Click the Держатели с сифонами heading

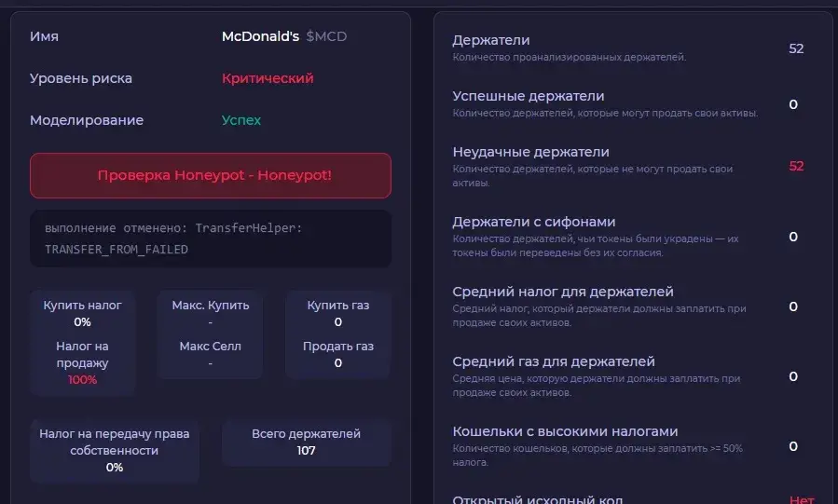click(x=534, y=222)
